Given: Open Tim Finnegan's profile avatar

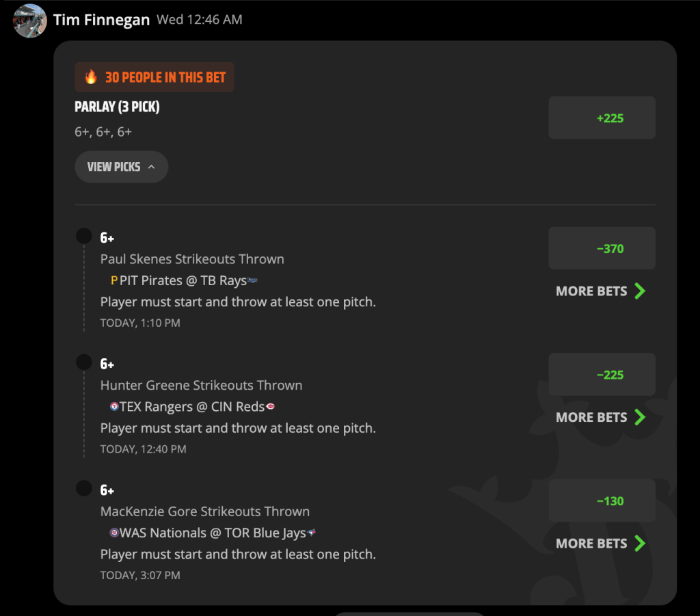Looking at the screenshot, I should 30,21.
